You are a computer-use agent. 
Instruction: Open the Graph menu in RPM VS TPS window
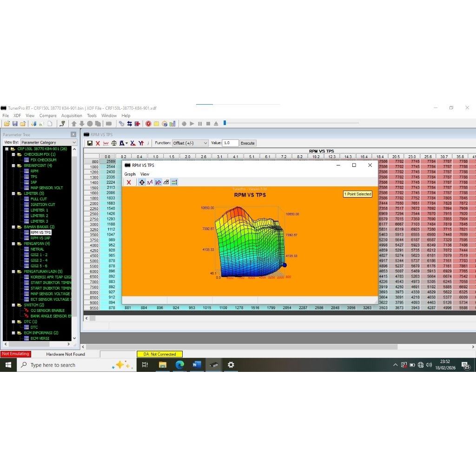pos(130,174)
